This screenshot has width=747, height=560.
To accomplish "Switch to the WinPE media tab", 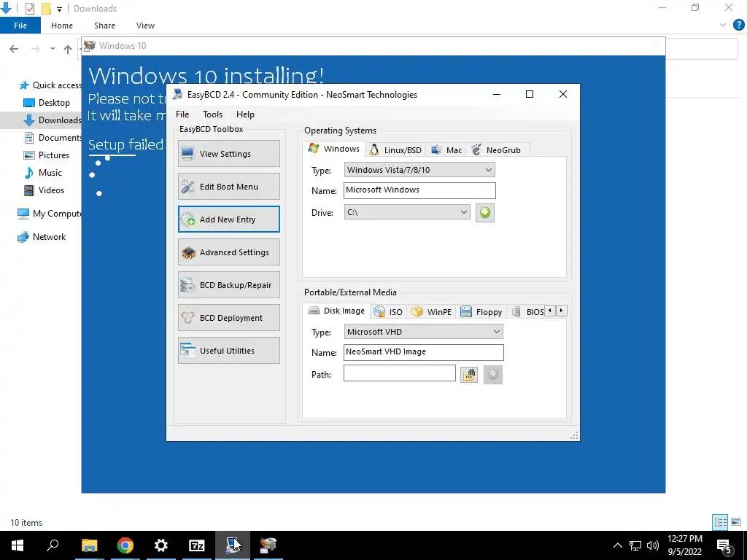I will 432,312.
